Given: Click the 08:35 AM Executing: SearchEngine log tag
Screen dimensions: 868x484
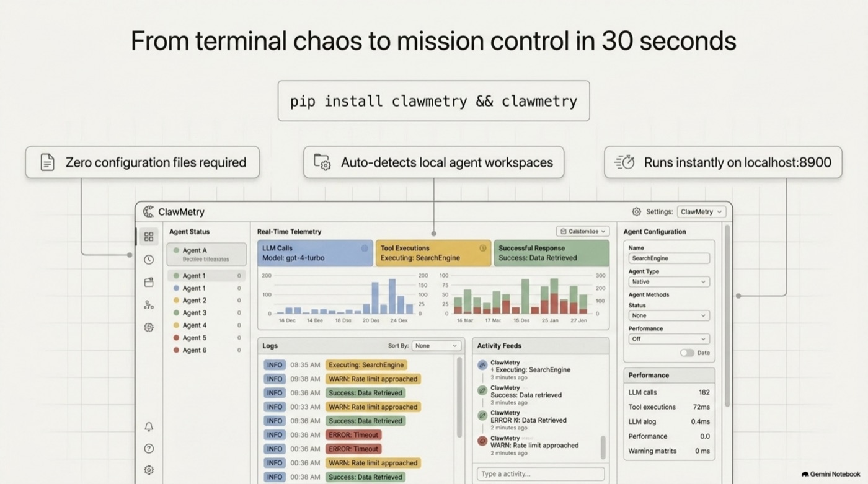Looking at the screenshot, I should 366,365.
